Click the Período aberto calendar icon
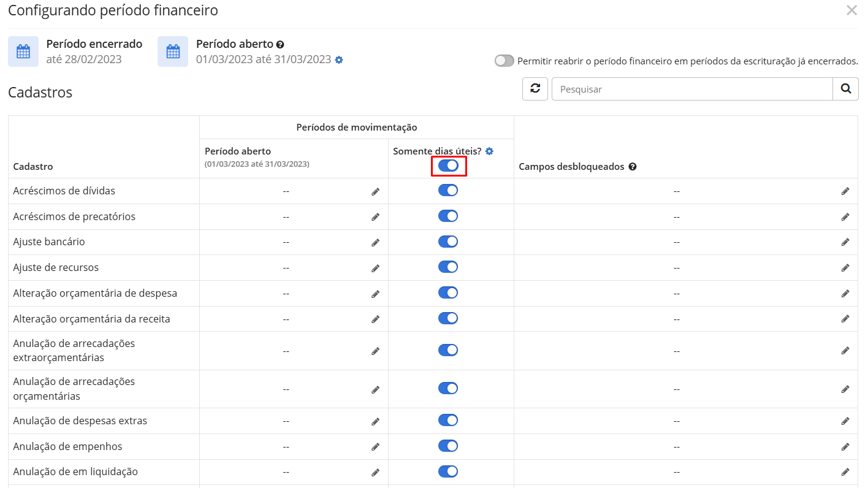The width and height of the screenshot is (868, 488). pos(173,51)
